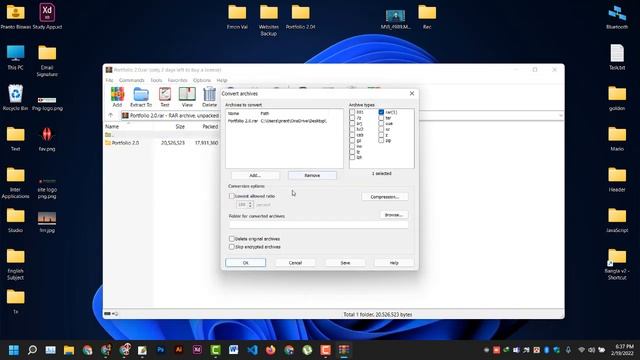Open Adobe XD Study App desktop icon
Image resolution: width=640 pixels, height=360 pixels.
tap(47, 16)
